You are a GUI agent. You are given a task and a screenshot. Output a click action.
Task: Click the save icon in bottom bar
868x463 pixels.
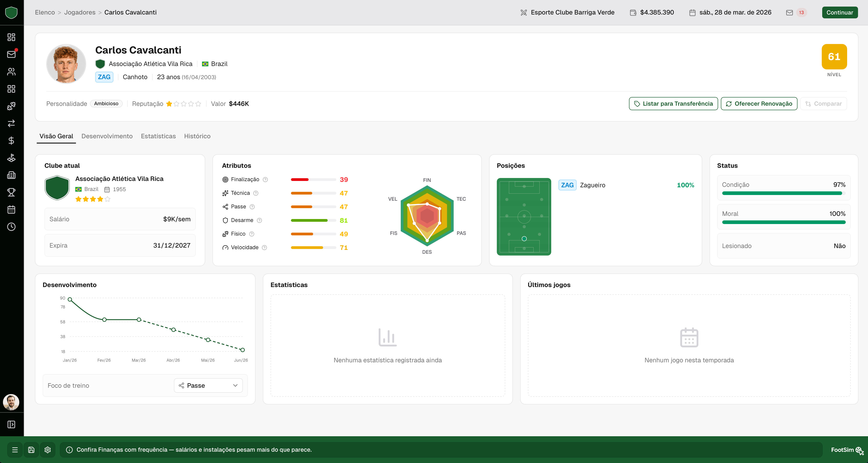31,450
